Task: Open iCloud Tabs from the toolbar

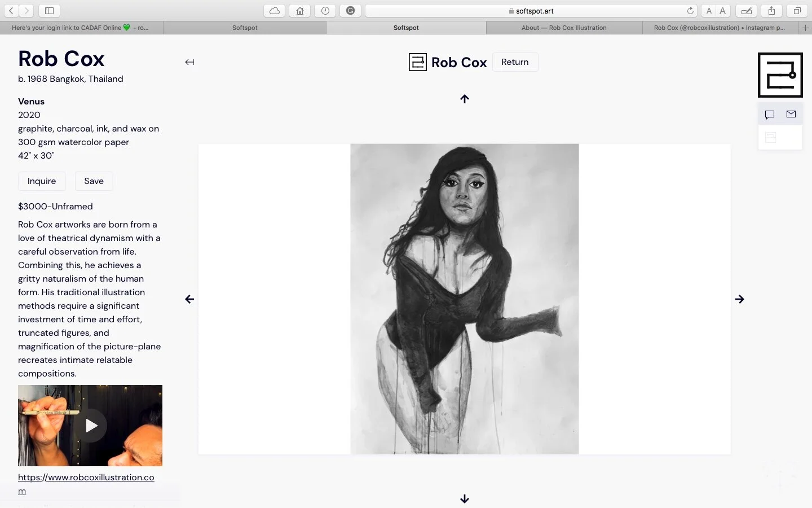Action: pyautogui.click(x=275, y=11)
